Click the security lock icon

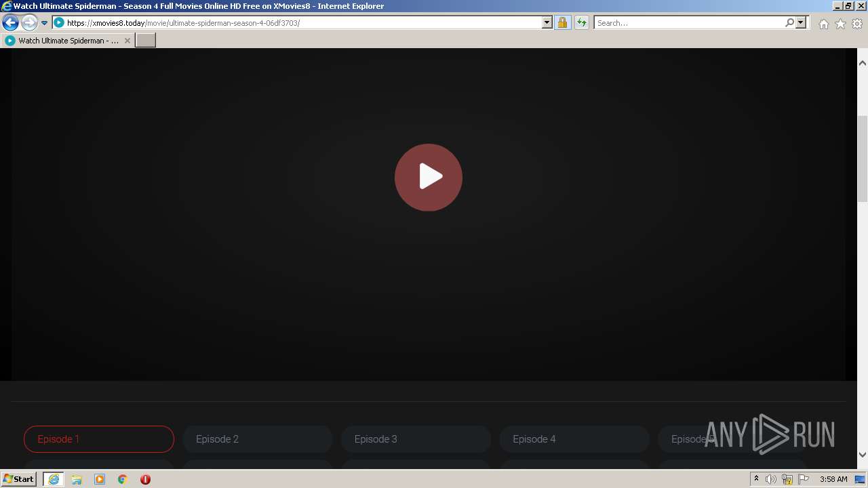coord(562,22)
